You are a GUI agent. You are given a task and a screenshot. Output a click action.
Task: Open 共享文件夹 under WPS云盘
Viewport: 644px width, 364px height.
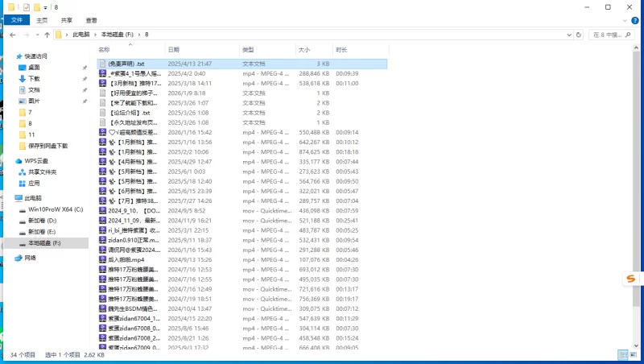tap(43, 172)
